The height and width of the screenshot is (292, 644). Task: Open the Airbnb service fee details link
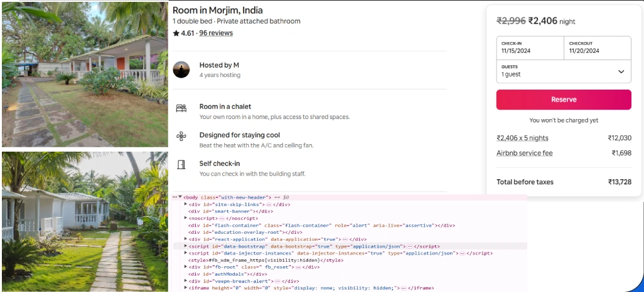click(525, 154)
